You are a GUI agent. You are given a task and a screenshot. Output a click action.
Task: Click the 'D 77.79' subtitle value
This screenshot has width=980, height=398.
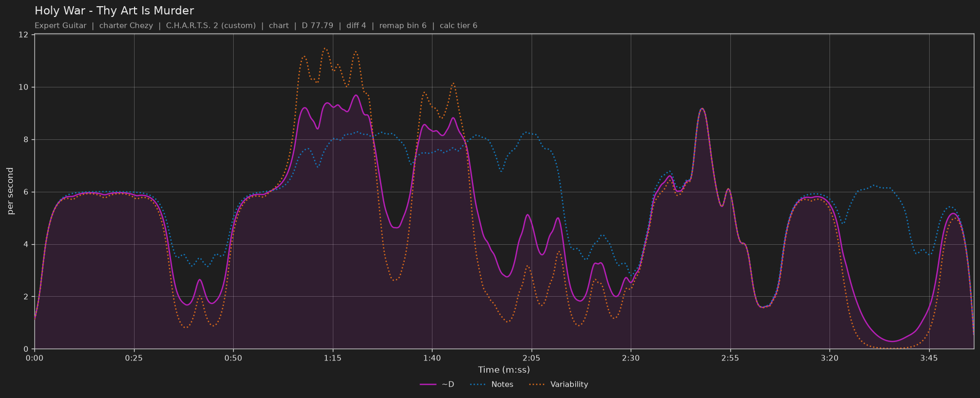tap(317, 25)
